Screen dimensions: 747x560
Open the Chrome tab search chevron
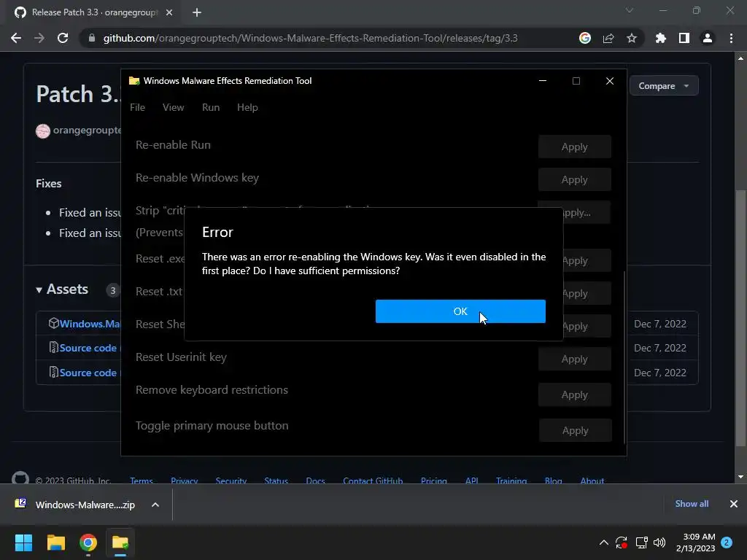[630, 10]
